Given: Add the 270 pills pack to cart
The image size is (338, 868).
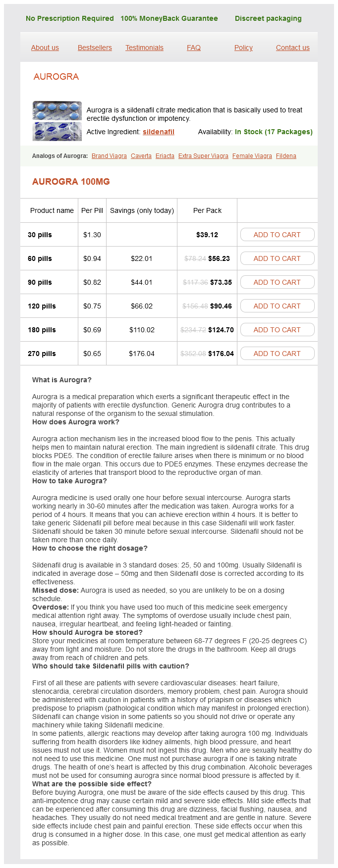Looking at the screenshot, I should [277, 354].
